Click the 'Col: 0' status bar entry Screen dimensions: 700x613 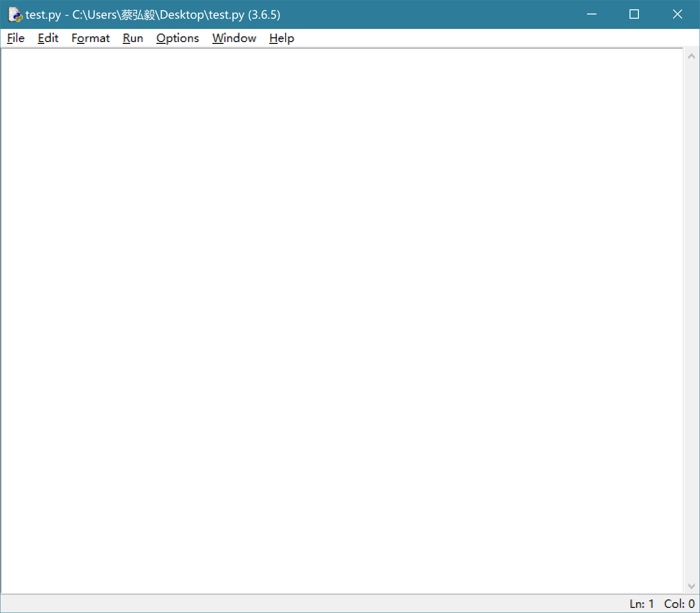679,604
